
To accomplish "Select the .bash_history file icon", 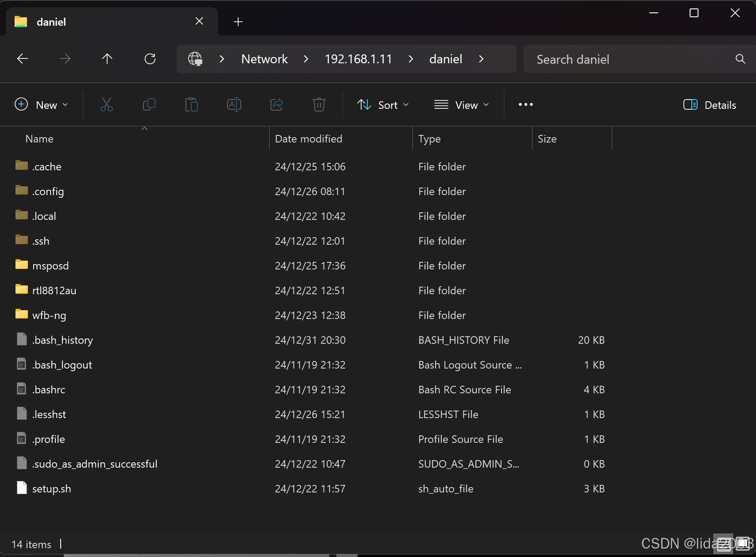I will (22, 339).
